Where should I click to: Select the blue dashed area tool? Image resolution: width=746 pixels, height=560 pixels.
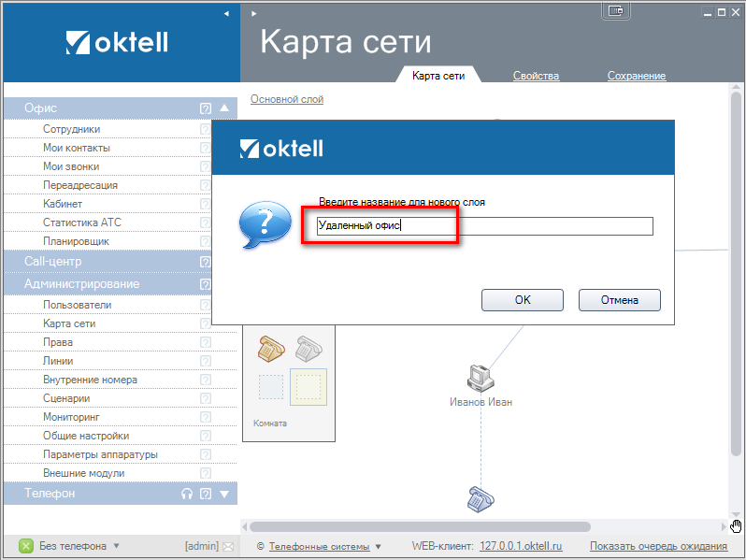coord(271,386)
